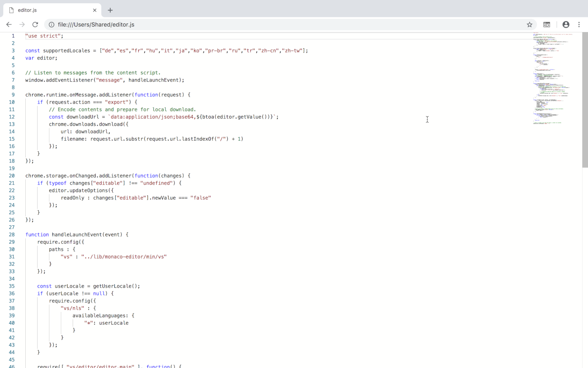588x368 pixels.
Task: Click the code minimap preview
Action: coord(554,78)
